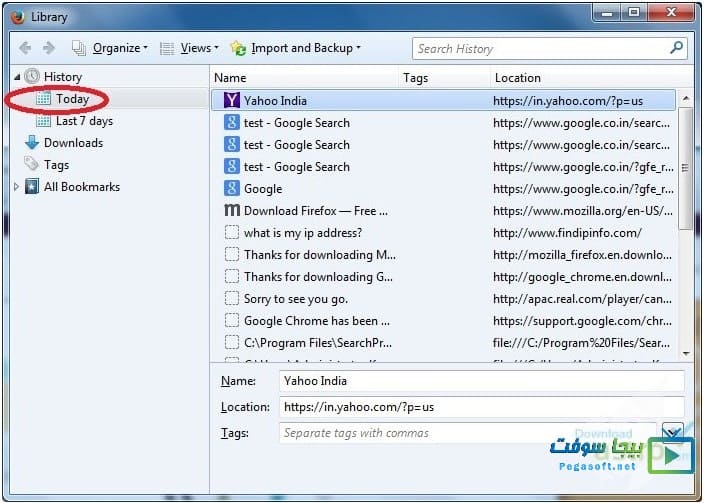Click the Tags field 'Separate tags with commas'

[x=467, y=433]
